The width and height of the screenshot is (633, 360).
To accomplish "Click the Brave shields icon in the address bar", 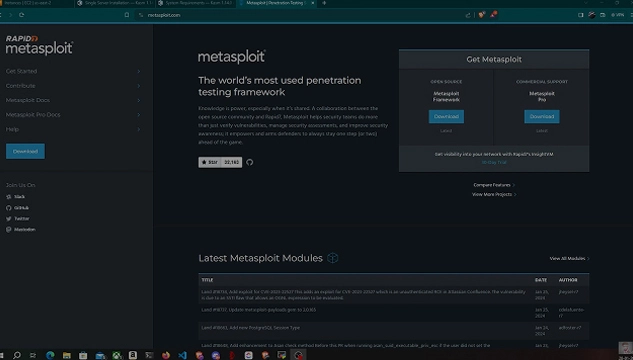I will 482,15.
